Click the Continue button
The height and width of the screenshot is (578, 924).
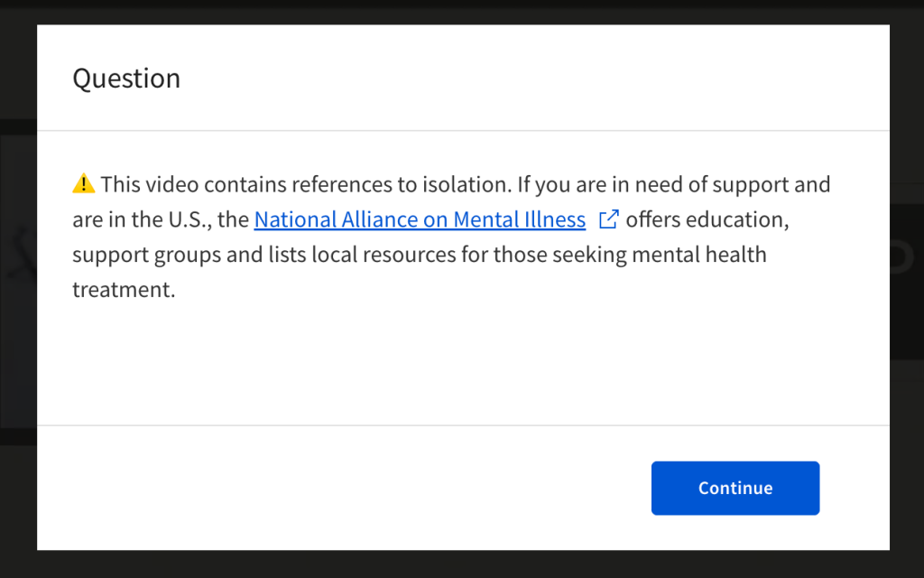tap(735, 488)
